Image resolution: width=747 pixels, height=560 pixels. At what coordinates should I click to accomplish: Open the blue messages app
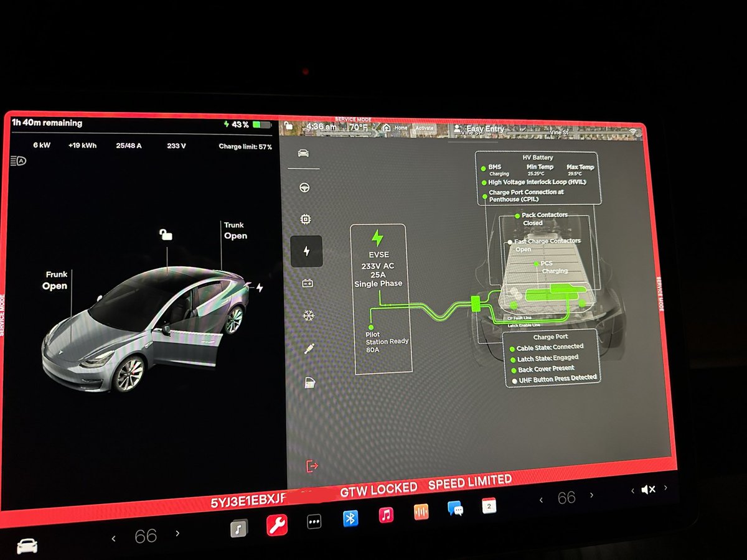456,508
